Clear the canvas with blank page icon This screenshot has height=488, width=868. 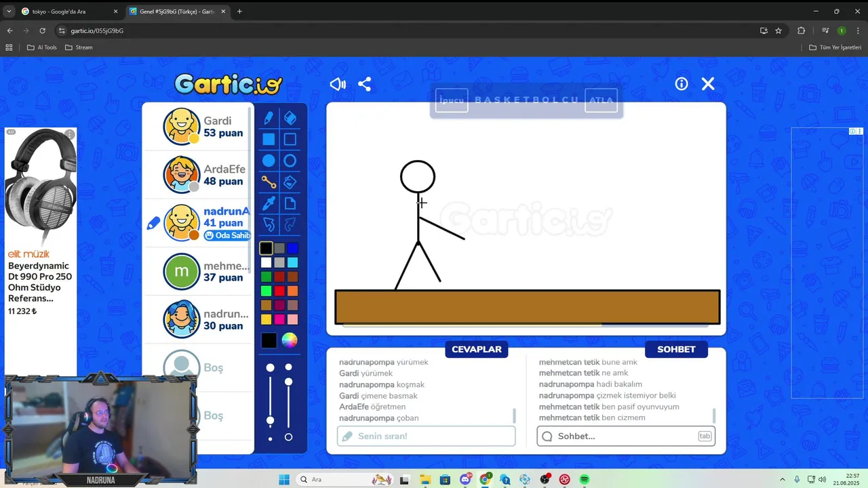[290, 203]
